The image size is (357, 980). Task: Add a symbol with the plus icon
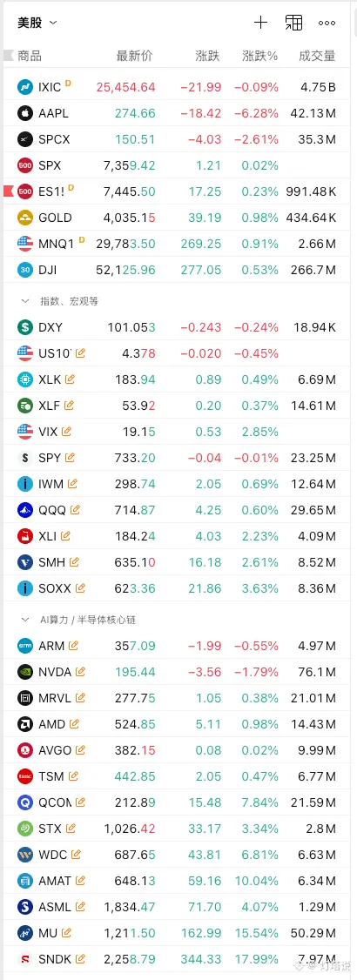pos(260,23)
